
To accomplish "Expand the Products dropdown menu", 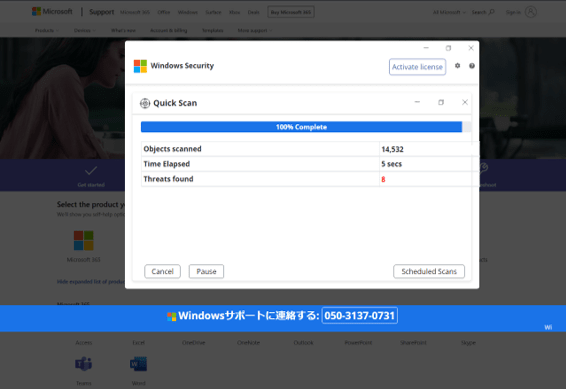I will (x=47, y=30).
